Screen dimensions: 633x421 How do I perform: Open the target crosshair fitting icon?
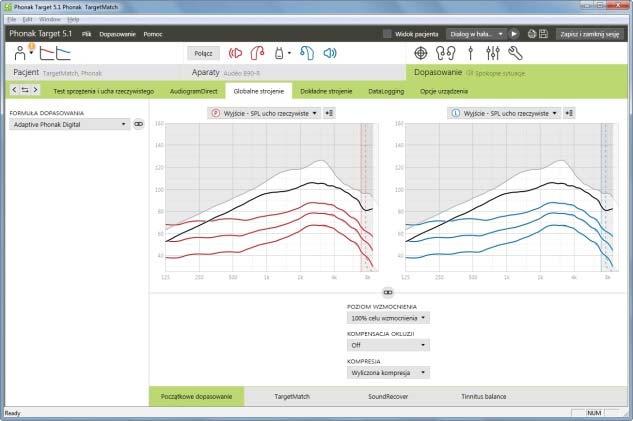pyautogui.click(x=421, y=53)
